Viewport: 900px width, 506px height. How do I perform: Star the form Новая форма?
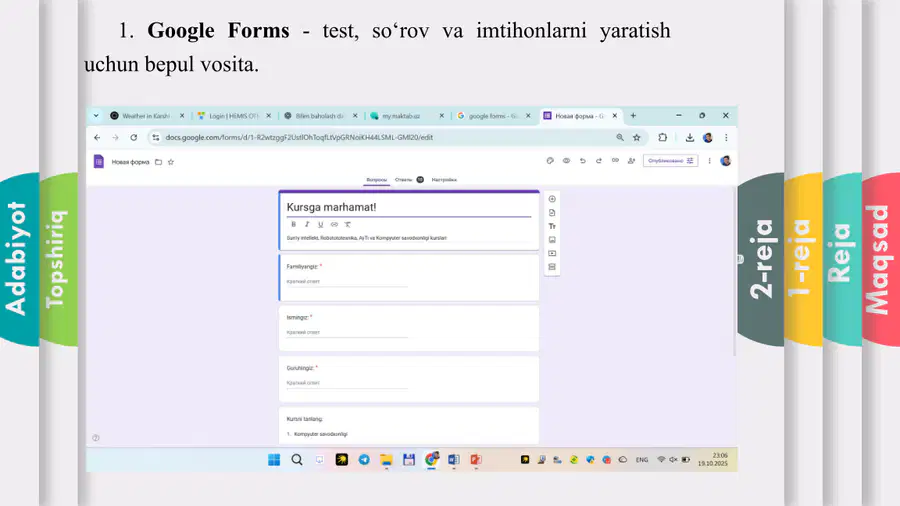click(x=170, y=162)
